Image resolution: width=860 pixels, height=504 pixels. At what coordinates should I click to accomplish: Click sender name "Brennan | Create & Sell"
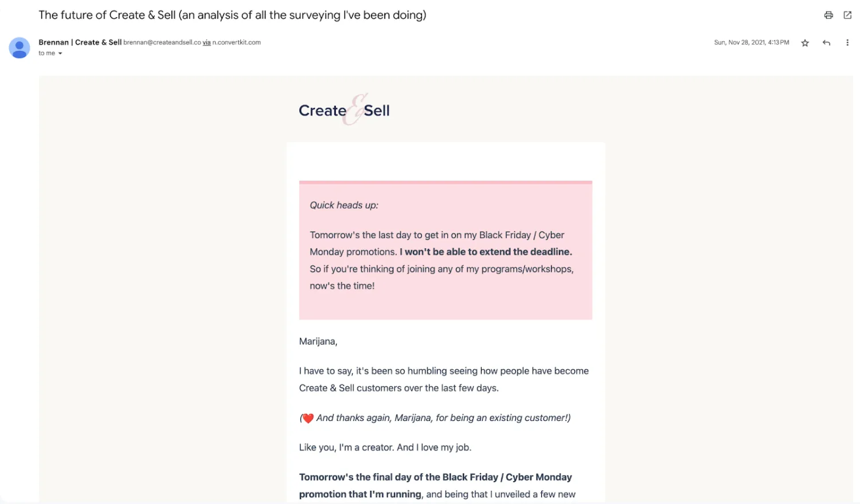point(80,42)
